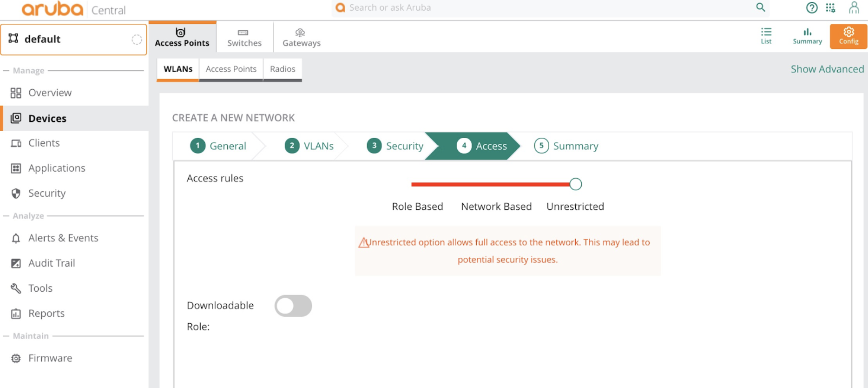Select Unrestricted access rule label
This screenshot has height=388, width=868.
[x=575, y=207]
